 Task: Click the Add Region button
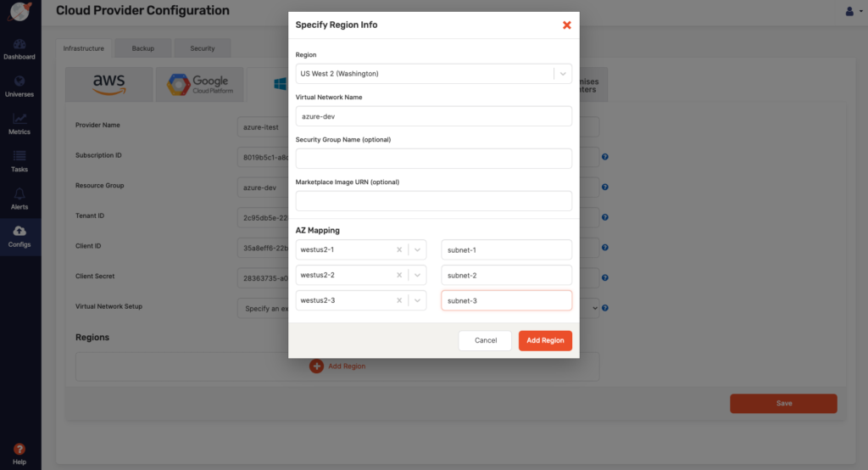(x=545, y=340)
